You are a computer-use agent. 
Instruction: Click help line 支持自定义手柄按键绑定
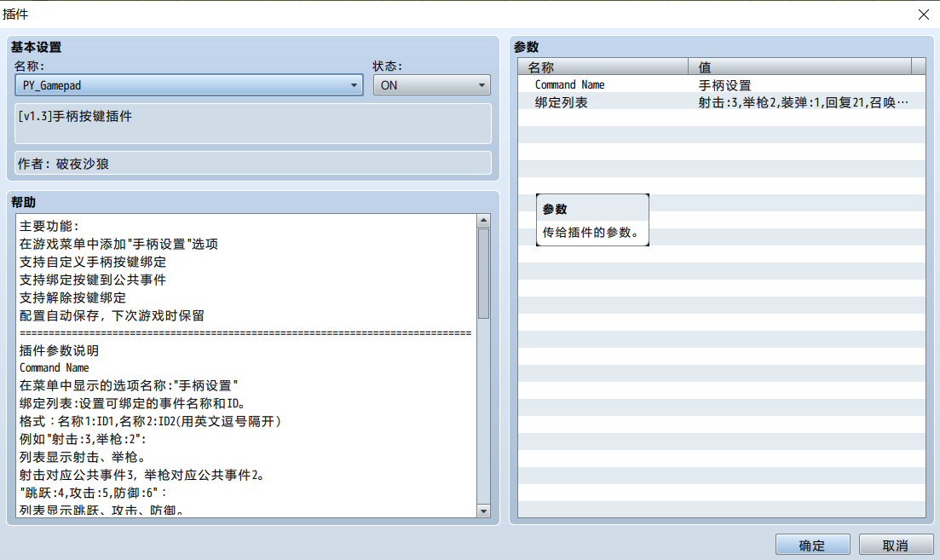pos(93,262)
